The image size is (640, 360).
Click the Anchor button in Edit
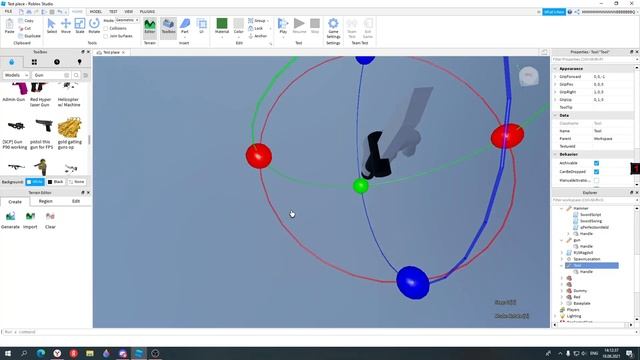[x=258, y=36]
